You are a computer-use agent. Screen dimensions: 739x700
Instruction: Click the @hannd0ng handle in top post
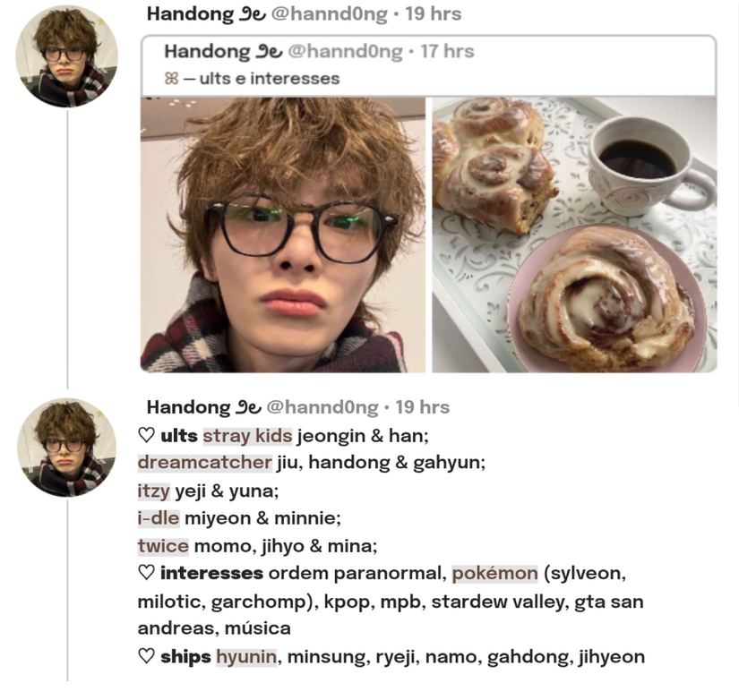click(330, 14)
